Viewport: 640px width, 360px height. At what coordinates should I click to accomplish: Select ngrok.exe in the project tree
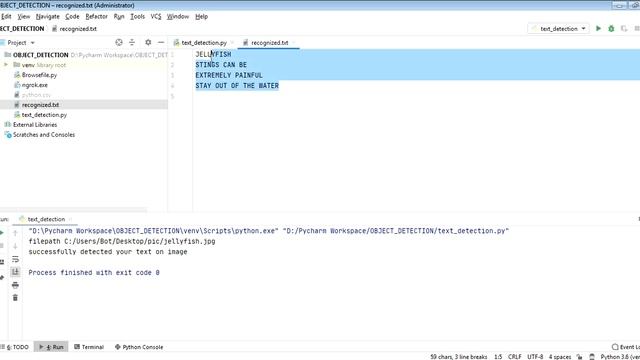pos(35,85)
